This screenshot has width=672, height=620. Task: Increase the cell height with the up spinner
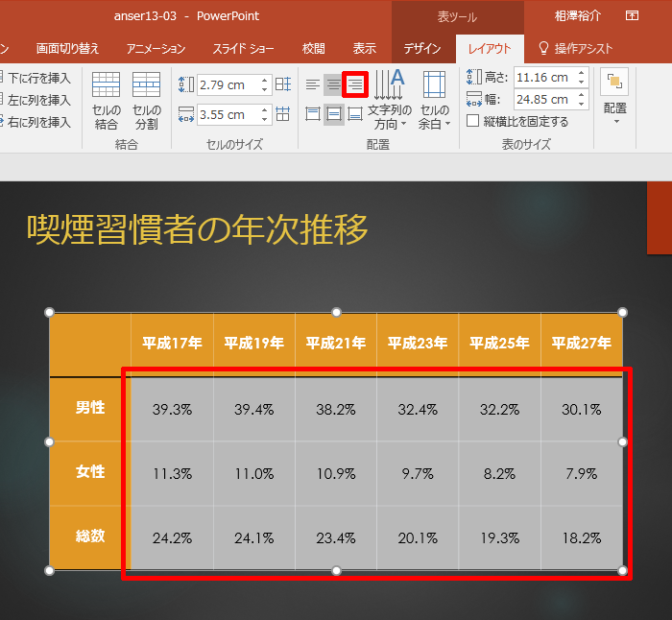click(x=264, y=80)
